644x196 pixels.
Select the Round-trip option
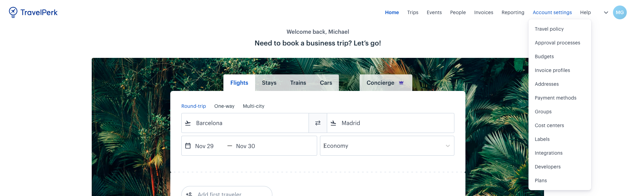point(194,106)
